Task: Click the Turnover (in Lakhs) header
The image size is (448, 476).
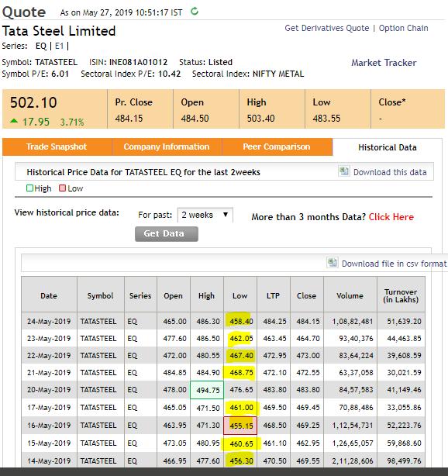Action: coord(401,295)
